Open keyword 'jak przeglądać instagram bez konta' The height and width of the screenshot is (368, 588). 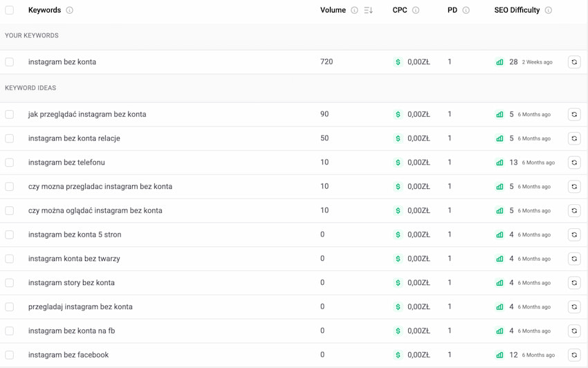point(87,114)
